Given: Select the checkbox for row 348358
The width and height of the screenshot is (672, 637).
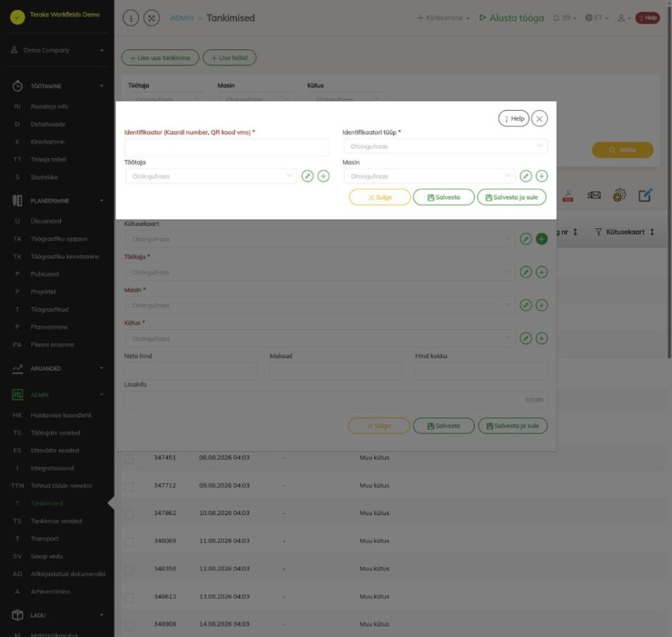Looking at the screenshot, I should point(129,570).
